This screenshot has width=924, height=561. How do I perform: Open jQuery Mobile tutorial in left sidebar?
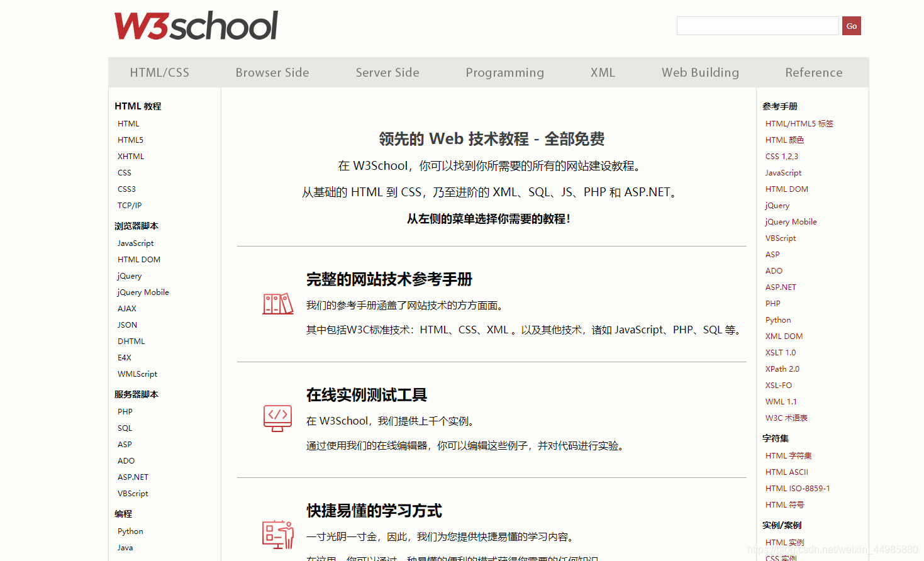click(143, 292)
